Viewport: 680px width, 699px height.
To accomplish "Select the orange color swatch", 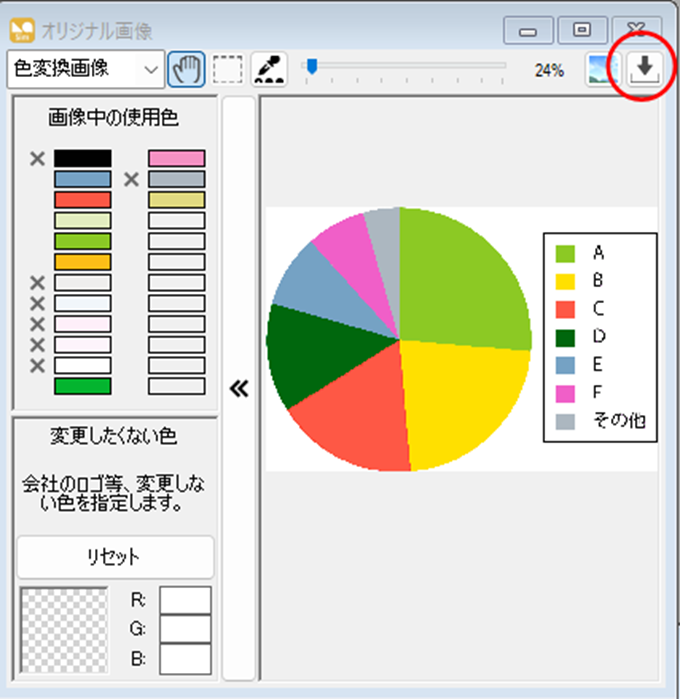I will (82, 262).
